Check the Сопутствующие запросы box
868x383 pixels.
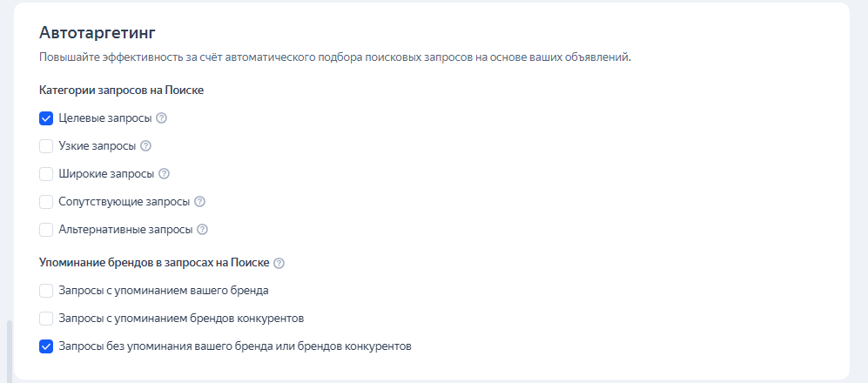pos(46,202)
